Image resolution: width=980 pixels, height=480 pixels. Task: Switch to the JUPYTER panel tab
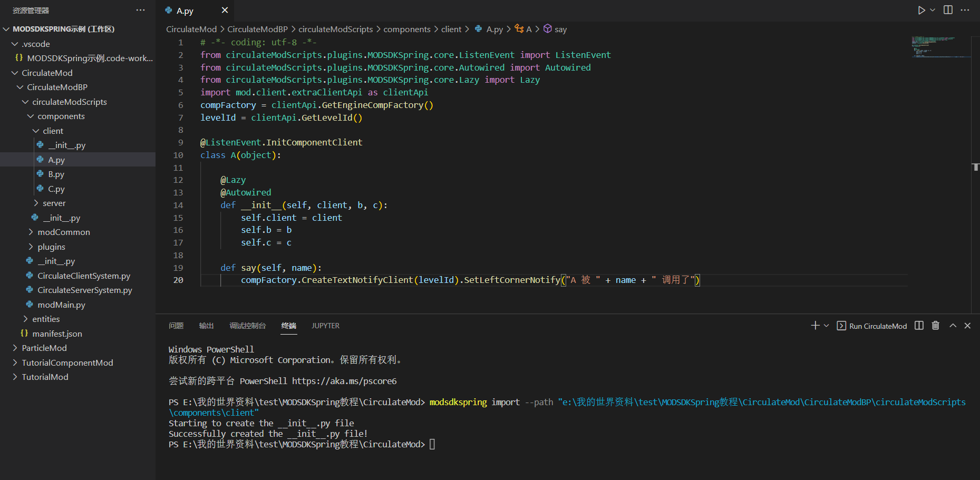pyautogui.click(x=325, y=326)
